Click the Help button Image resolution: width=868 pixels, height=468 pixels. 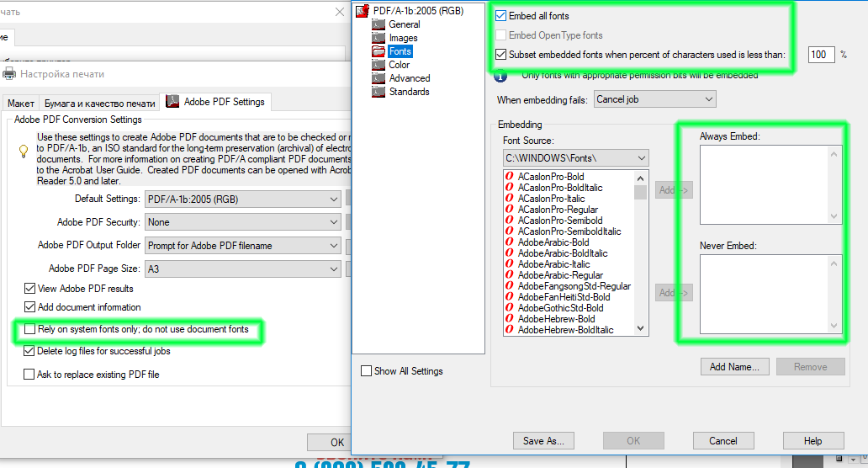(x=813, y=441)
